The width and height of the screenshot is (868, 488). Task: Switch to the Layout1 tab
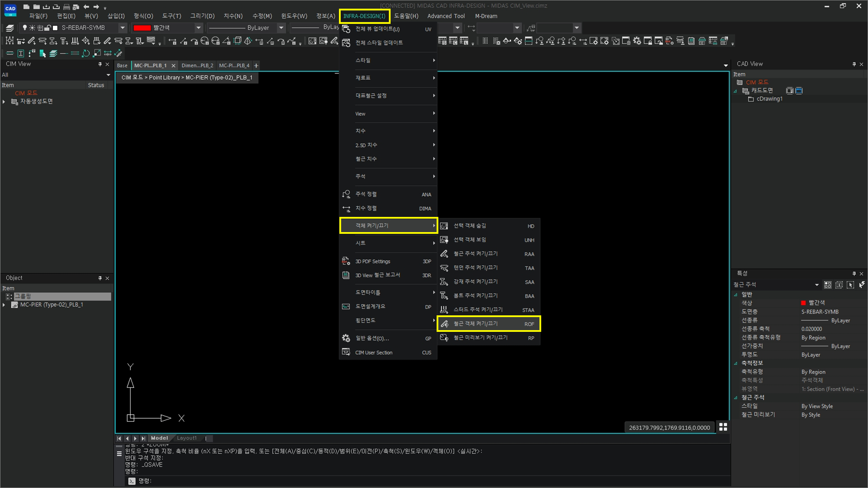(187, 438)
